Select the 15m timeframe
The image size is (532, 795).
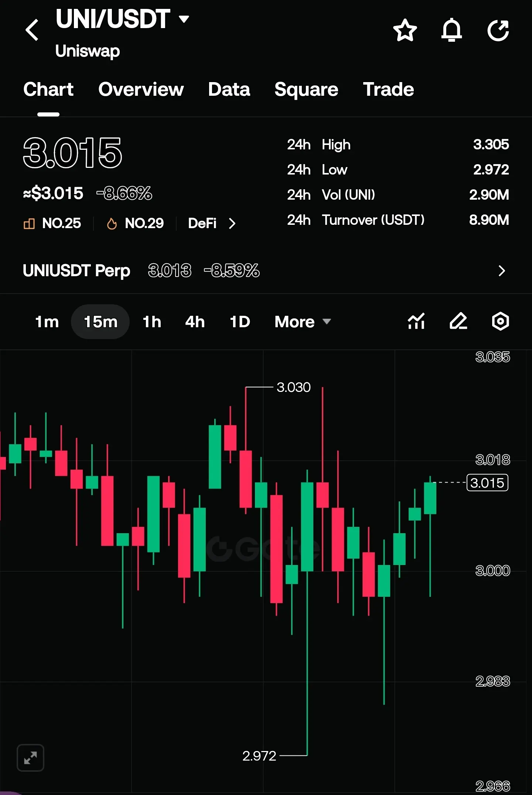pyautogui.click(x=100, y=322)
